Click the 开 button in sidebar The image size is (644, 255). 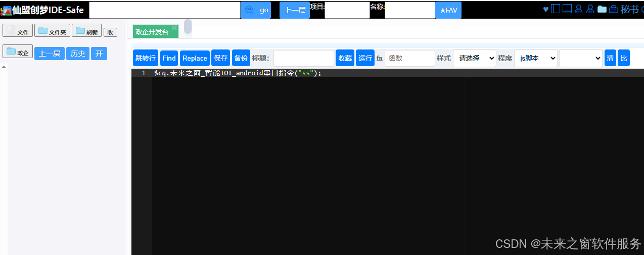click(x=99, y=54)
